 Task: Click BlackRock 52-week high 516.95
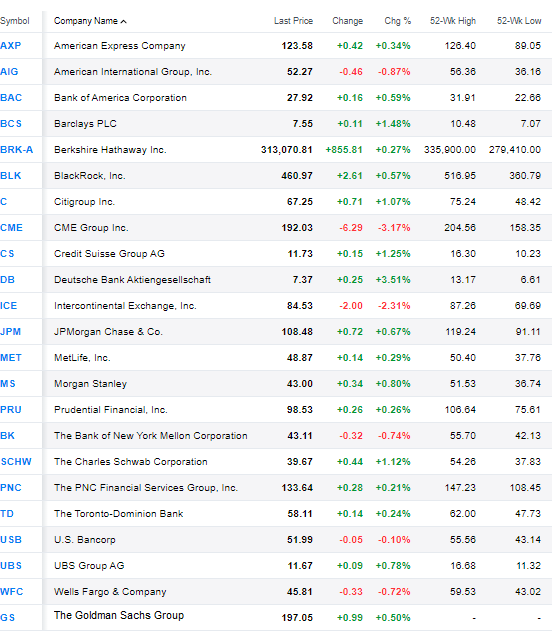click(460, 176)
